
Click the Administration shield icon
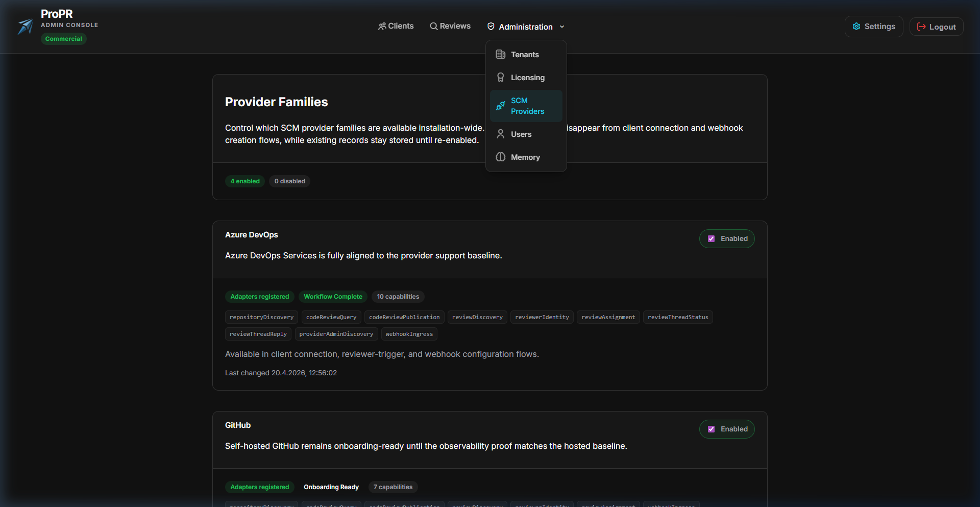(491, 27)
